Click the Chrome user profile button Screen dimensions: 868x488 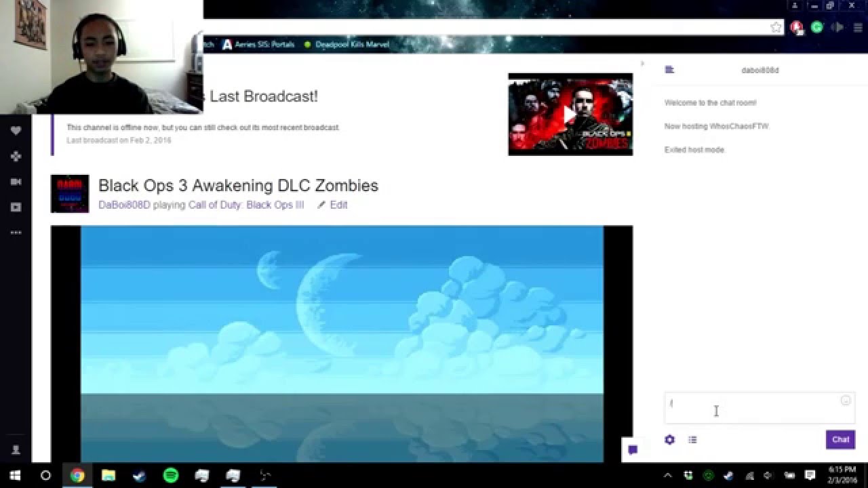point(795,5)
